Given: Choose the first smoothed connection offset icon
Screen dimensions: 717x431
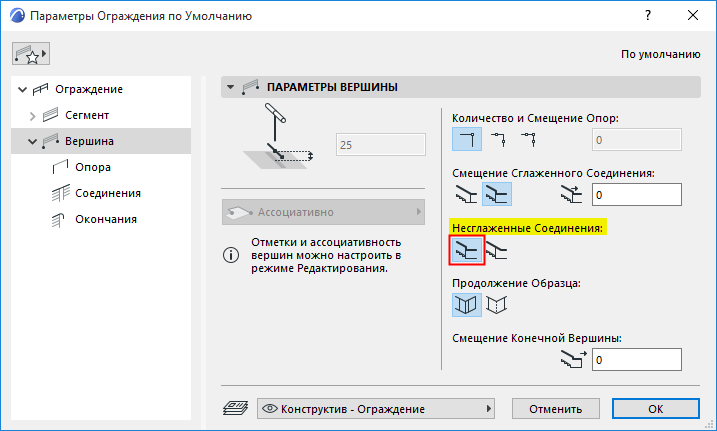Looking at the screenshot, I should pos(467,194).
